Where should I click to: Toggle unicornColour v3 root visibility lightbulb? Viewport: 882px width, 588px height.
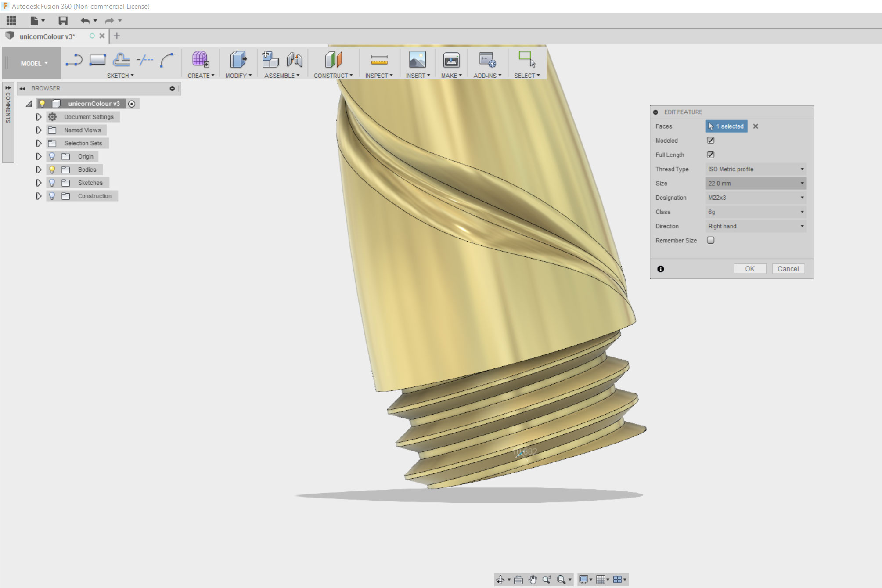(42, 104)
